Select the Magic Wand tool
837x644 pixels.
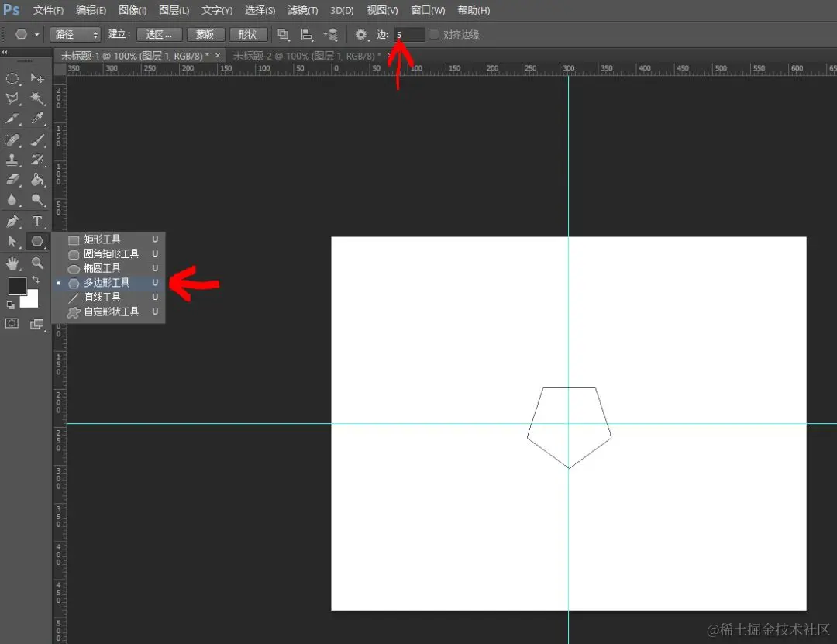37,98
